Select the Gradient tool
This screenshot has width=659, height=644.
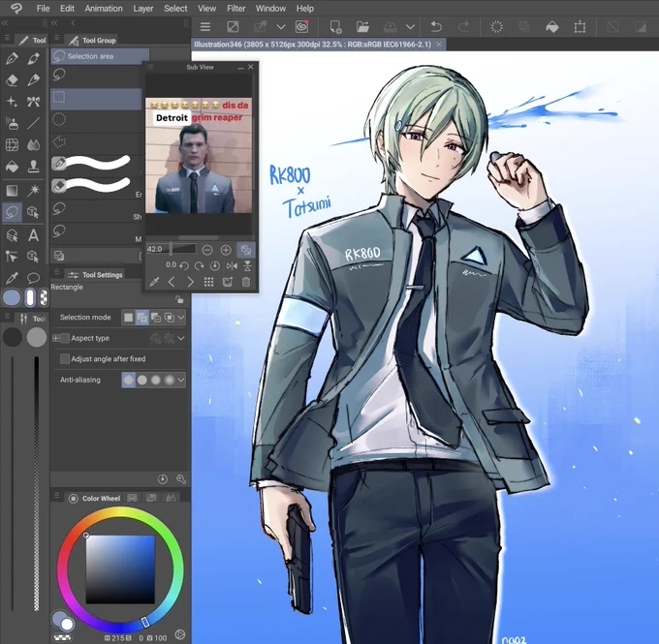[12, 191]
